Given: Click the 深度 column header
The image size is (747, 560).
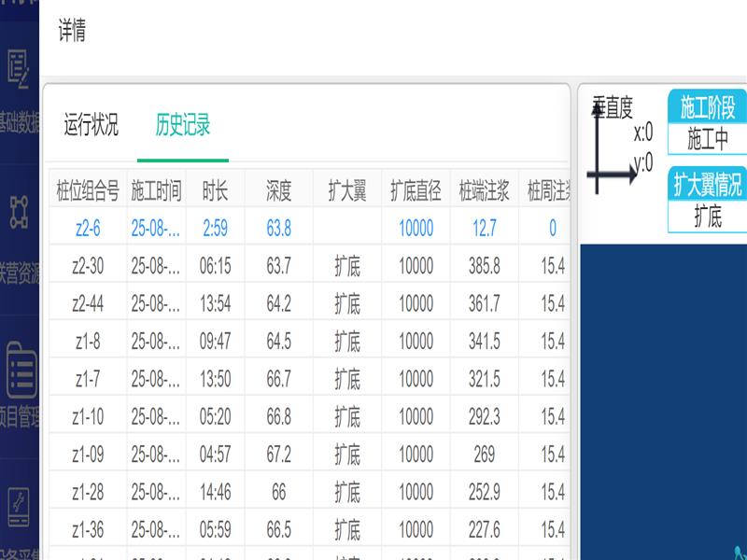Looking at the screenshot, I should tap(278, 191).
